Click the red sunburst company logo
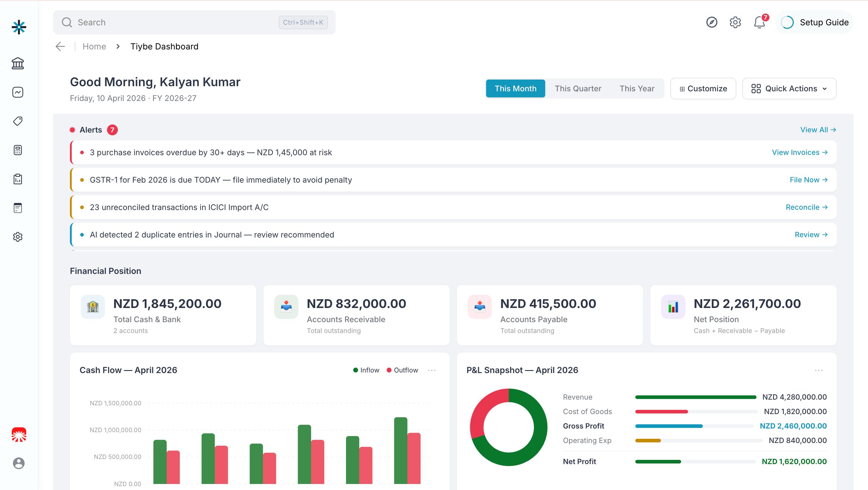The image size is (868, 490). (x=19, y=435)
